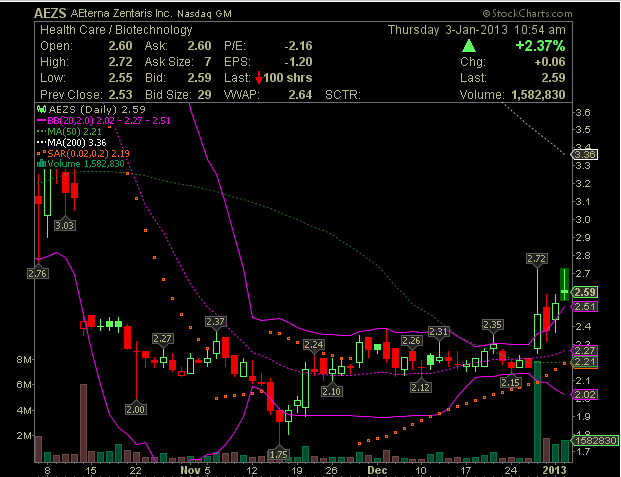Image resolution: width=621 pixels, height=477 pixels.
Task: Click the 1582830 volume axis tag
Action: (x=594, y=440)
